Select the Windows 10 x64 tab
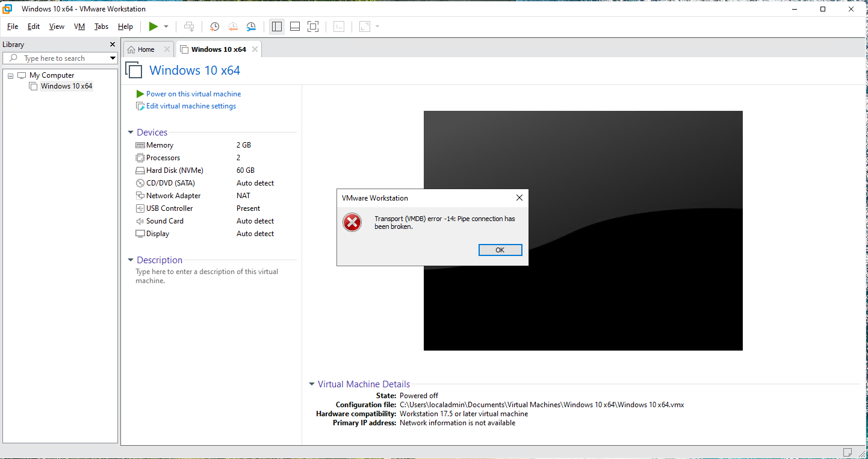 pos(219,49)
